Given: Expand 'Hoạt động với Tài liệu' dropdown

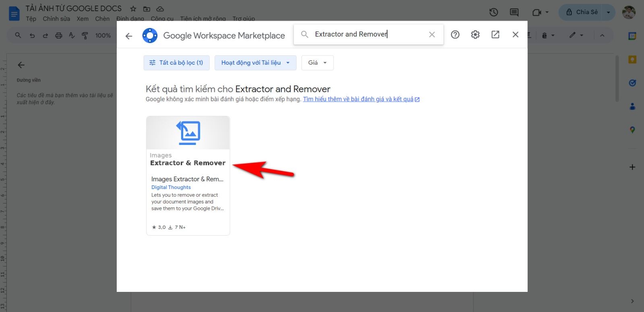Looking at the screenshot, I should pyautogui.click(x=255, y=63).
